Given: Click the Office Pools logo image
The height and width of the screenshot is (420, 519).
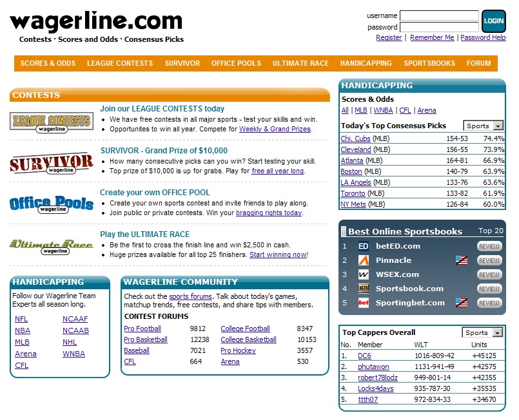Looking at the screenshot, I should click(52, 205).
